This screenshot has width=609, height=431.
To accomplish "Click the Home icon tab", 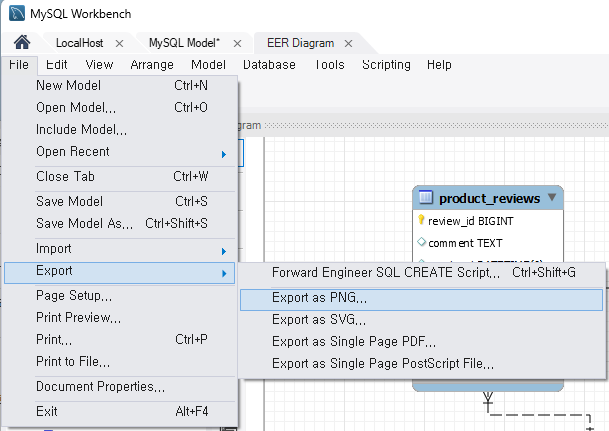I will point(22,42).
